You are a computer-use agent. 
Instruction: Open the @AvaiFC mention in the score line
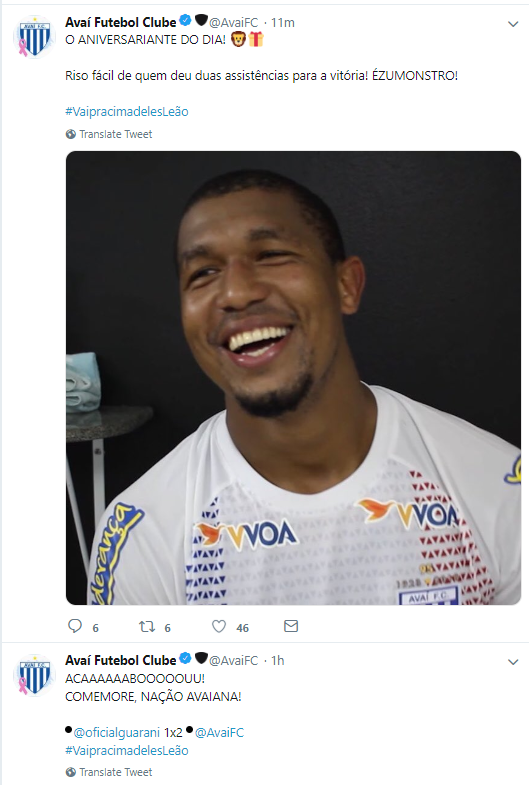tap(219, 732)
